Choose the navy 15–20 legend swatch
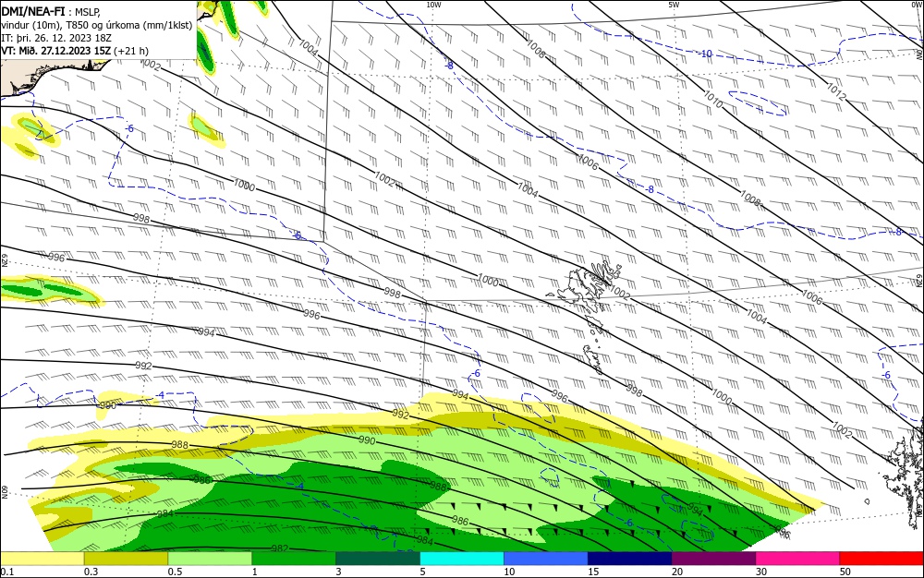Viewport: 924px width, 578px height. [x=629, y=559]
